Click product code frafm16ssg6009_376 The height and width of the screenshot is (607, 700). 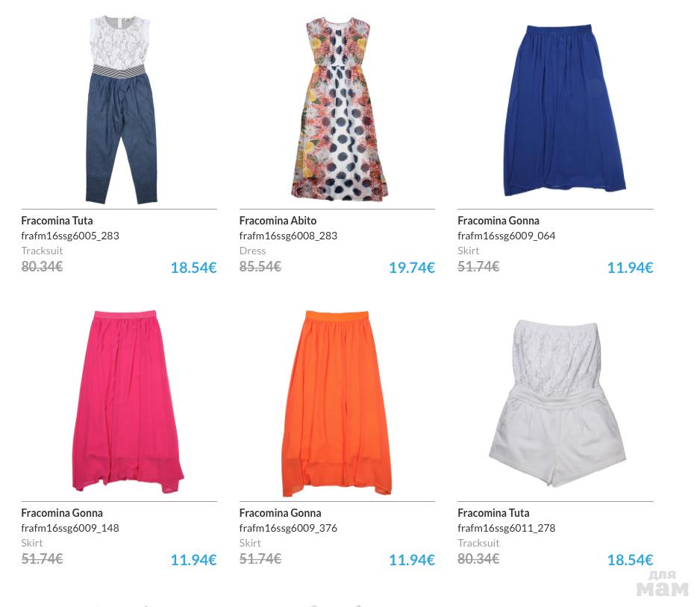[x=288, y=528]
